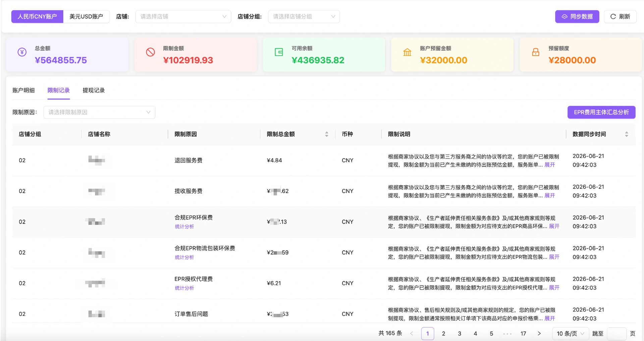Viewport: 644px width, 341px height.
Task: Go to page 4
Action: (475, 334)
